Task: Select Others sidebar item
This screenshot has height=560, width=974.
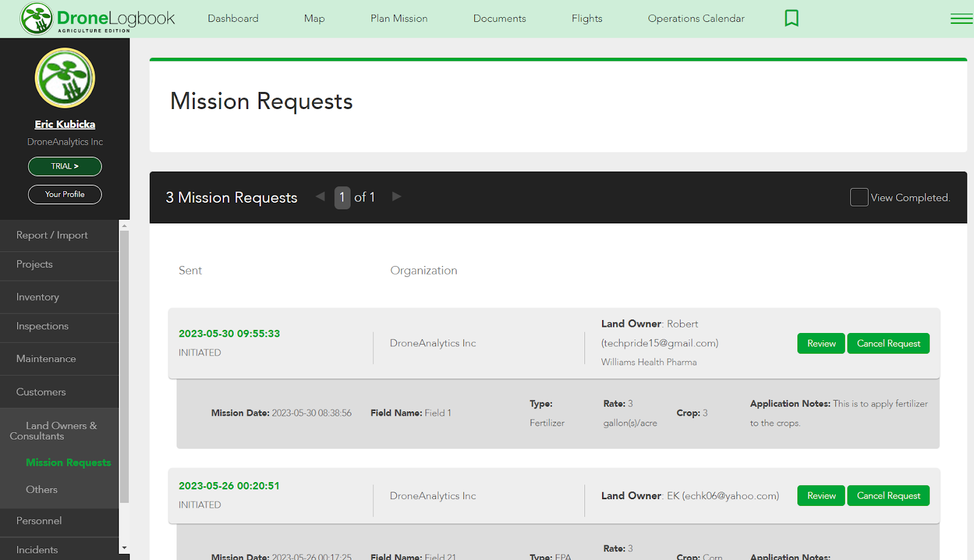Action: click(41, 489)
